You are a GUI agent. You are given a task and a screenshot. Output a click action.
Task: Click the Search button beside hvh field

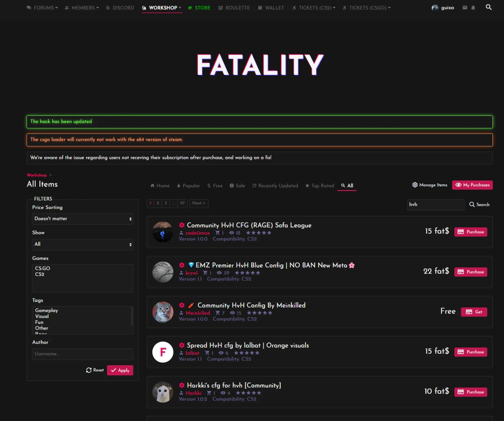pyautogui.click(x=479, y=204)
